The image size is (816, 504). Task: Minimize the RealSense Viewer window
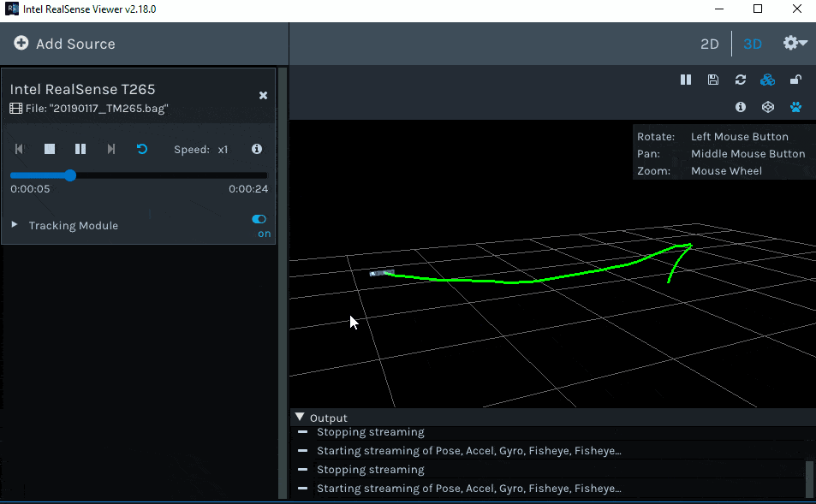click(719, 9)
